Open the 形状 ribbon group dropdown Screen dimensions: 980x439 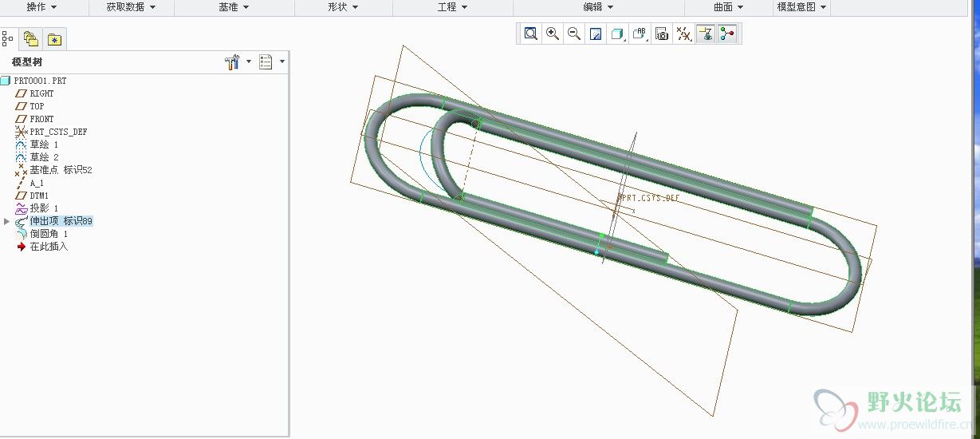coord(344,7)
